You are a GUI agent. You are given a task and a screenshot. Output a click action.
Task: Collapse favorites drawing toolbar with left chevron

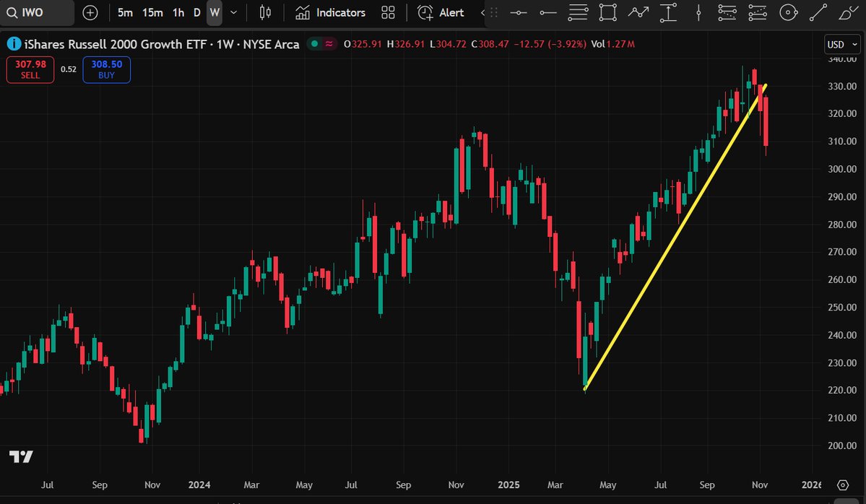pyautogui.click(x=482, y=13)
